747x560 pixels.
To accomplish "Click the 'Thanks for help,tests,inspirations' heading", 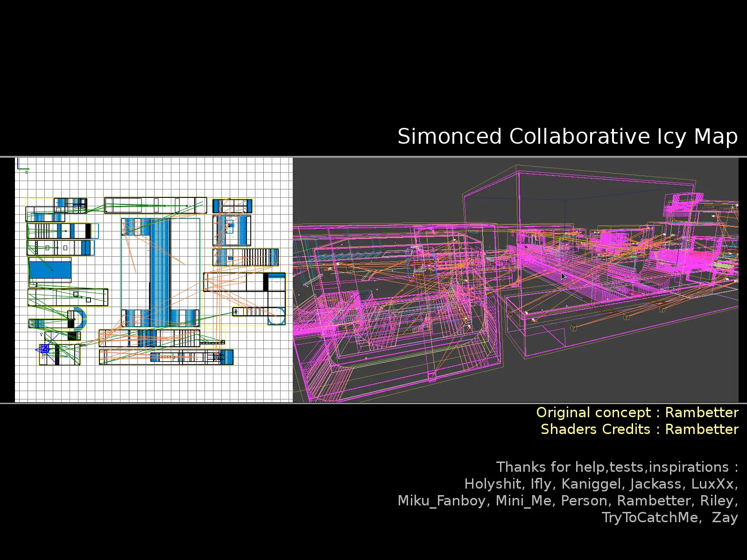I will (x=617, y=467).
